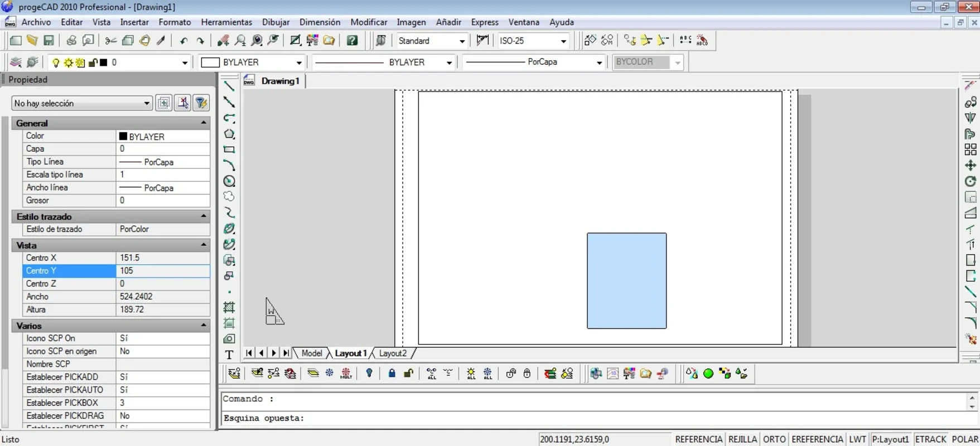Collapse the Estilo trazado section

204,216
